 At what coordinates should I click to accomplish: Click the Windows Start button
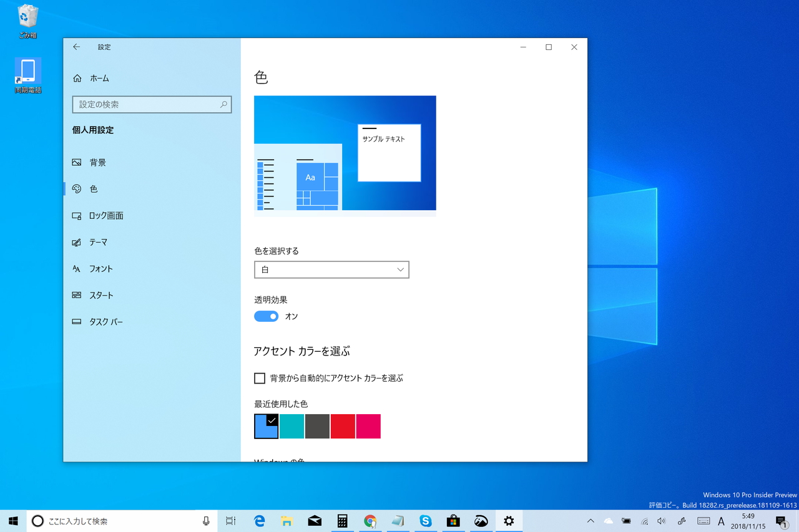coord(12,521)
